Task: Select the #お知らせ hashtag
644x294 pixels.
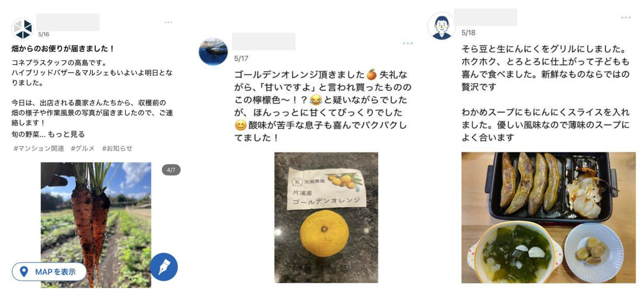Action: [x=117, y=148]
